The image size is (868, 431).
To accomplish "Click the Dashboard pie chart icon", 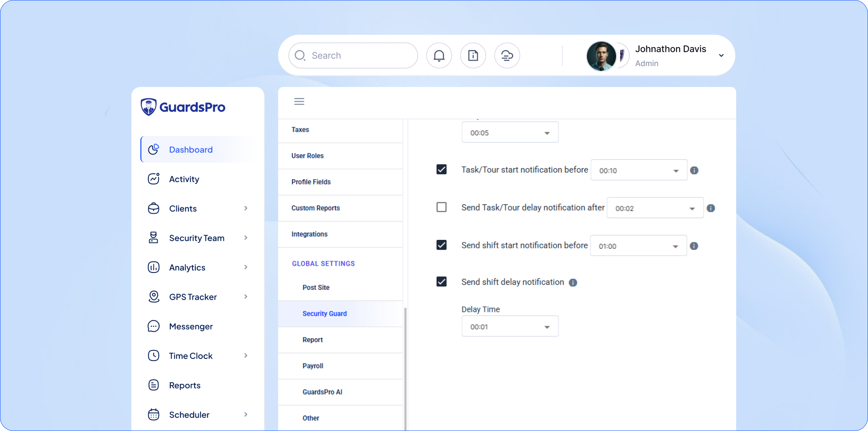I will coord(153,149).
